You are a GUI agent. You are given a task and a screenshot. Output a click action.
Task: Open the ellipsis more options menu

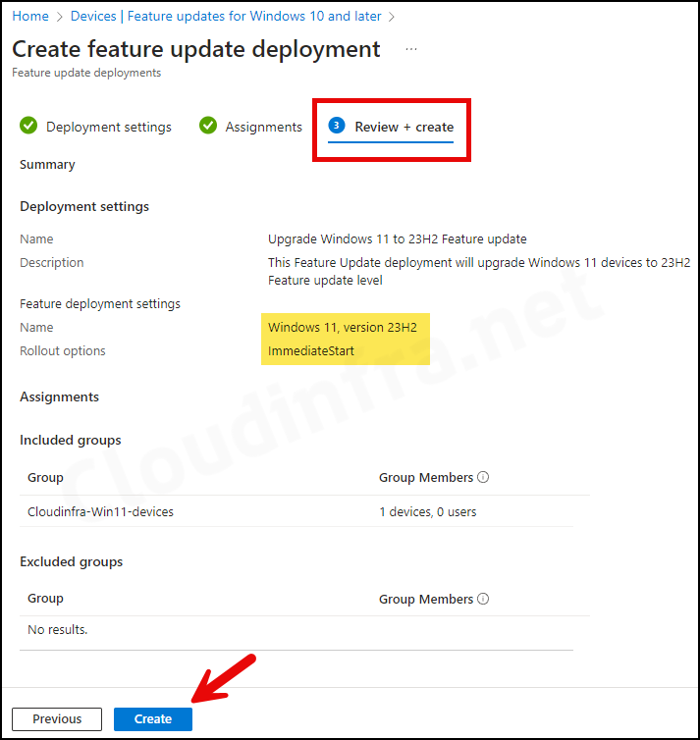(x=411, y=49)
